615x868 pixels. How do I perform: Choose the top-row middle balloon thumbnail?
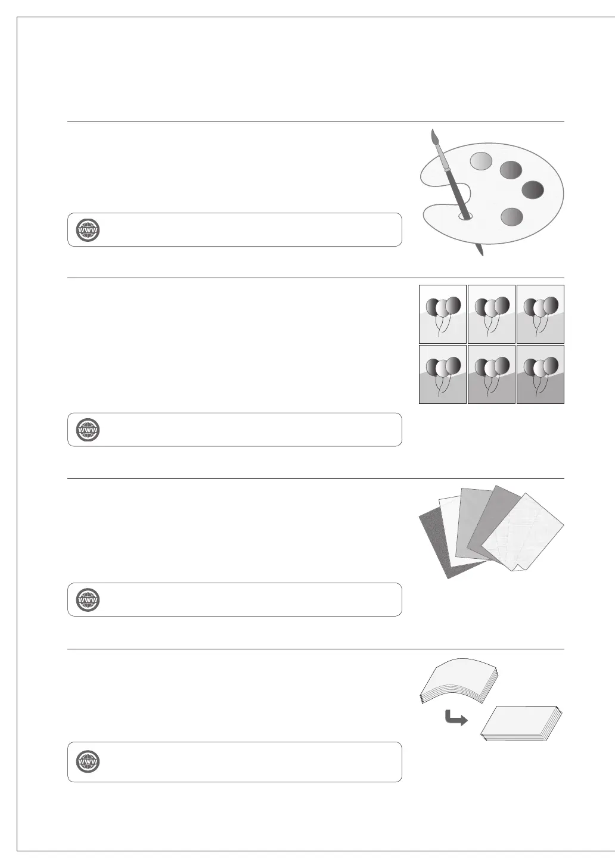point(492,314)
